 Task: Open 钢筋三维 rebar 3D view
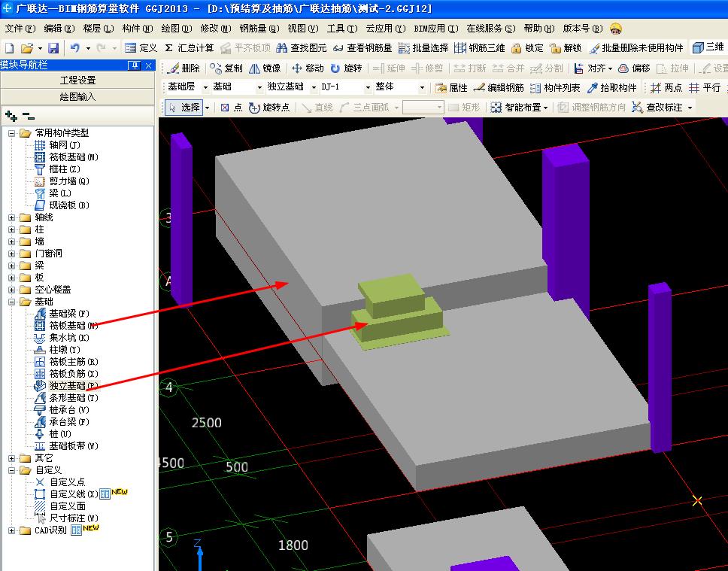[480, 48]
